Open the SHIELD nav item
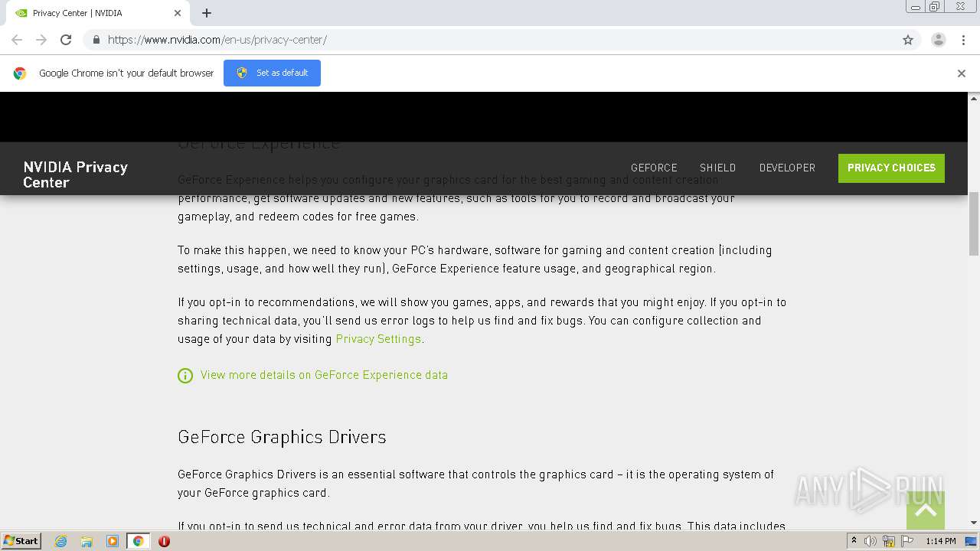980x551 pixels. [x=717, y=168]
